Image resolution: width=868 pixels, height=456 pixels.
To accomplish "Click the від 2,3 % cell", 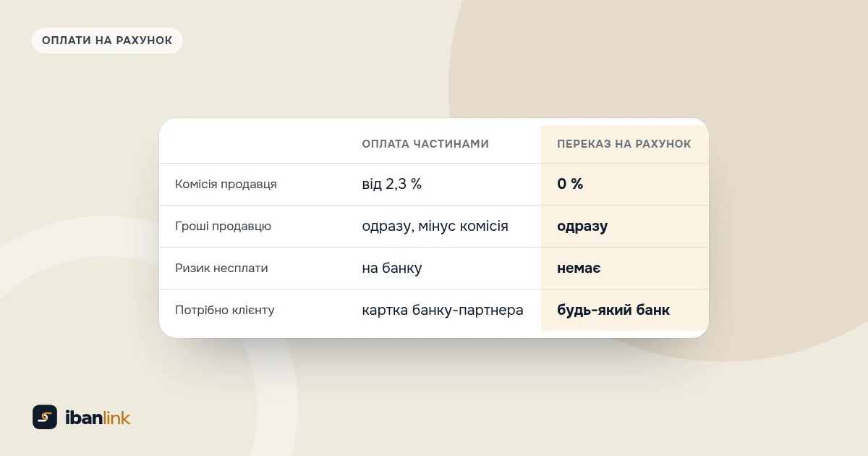I will coord(392,184).
